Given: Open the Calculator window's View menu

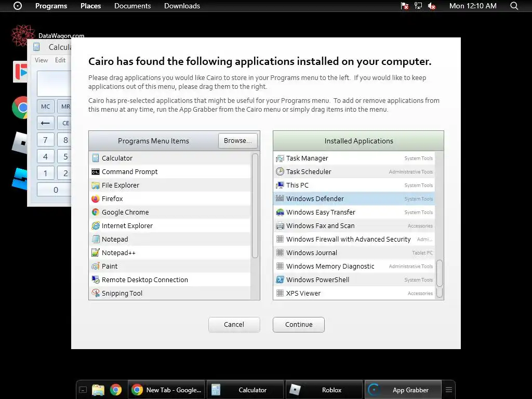Looking at the screenshot, I should coord(41,60).
